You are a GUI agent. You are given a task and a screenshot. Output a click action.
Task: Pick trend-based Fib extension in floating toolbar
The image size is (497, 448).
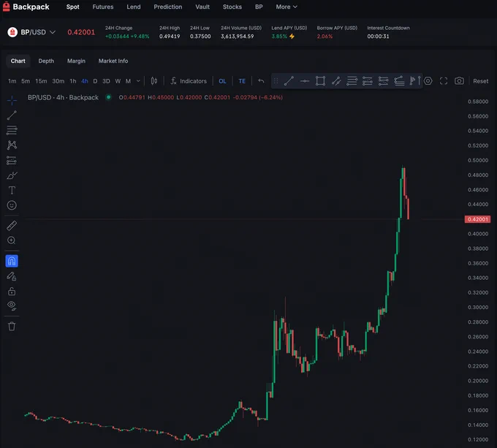pos(399,81)
